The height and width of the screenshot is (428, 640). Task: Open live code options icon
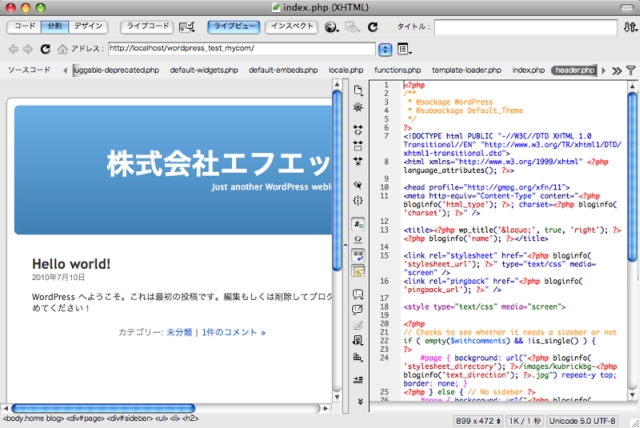tap(187, 27)
